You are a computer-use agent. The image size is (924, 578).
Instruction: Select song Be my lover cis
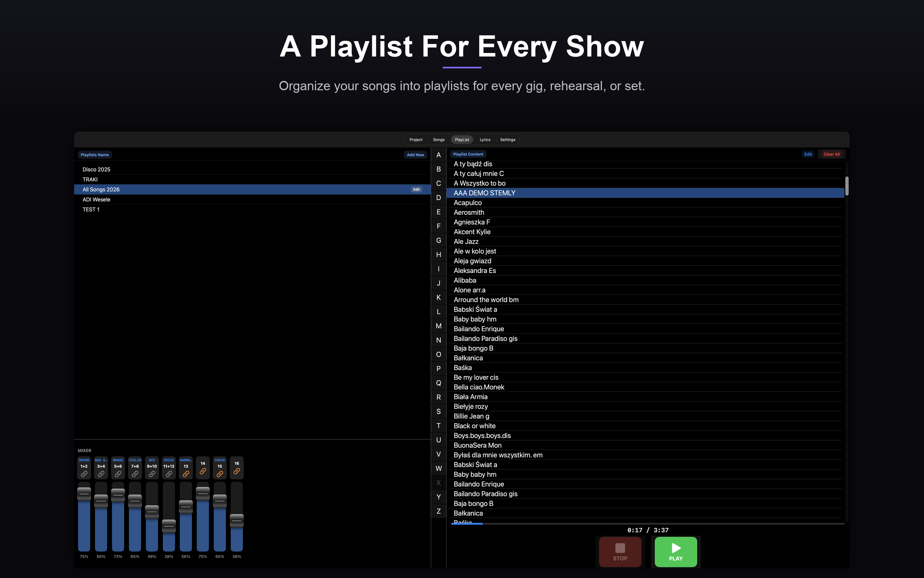coord(645,377)
